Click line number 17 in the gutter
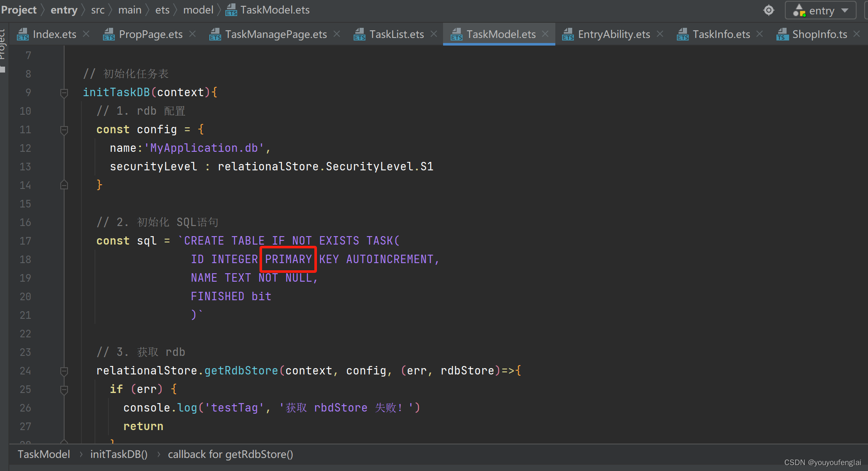The height and width of the screenshot is (471, 868). pyautogui.click(x=25, y=241)
